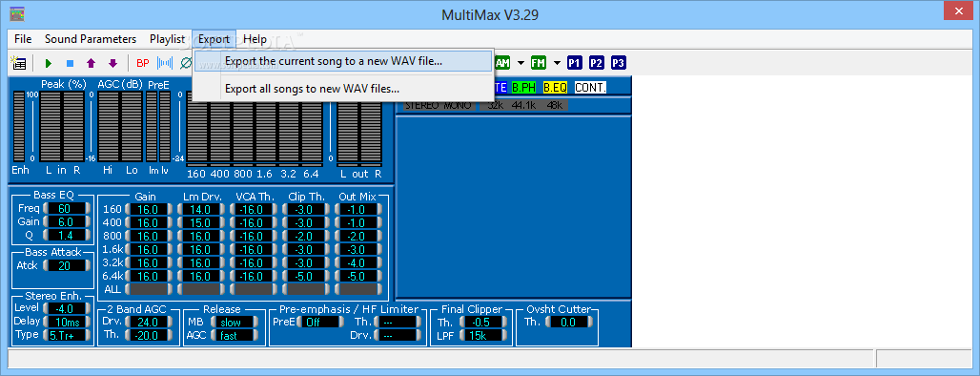Toggle the red BP bypass icon
This screenshot has height=376, width=980.
point(143,63)
